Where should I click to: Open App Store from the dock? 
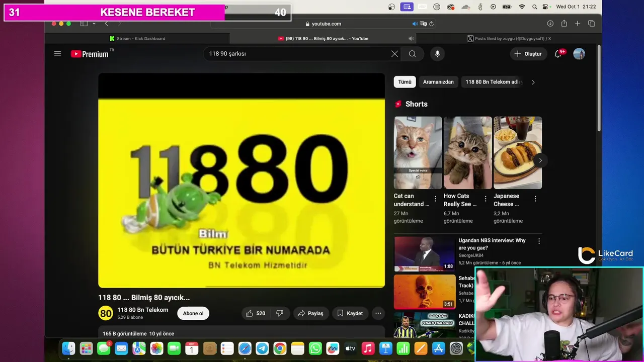438,348
